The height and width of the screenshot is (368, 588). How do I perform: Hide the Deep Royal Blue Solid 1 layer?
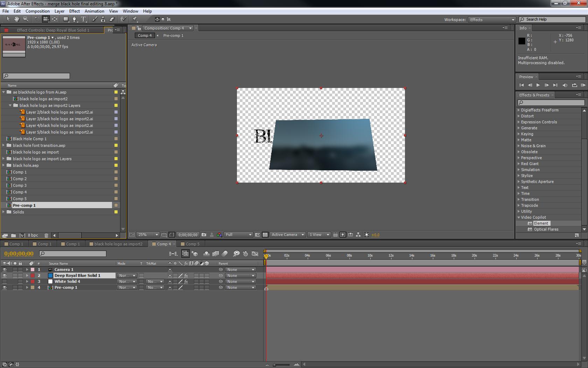(5, 275)
